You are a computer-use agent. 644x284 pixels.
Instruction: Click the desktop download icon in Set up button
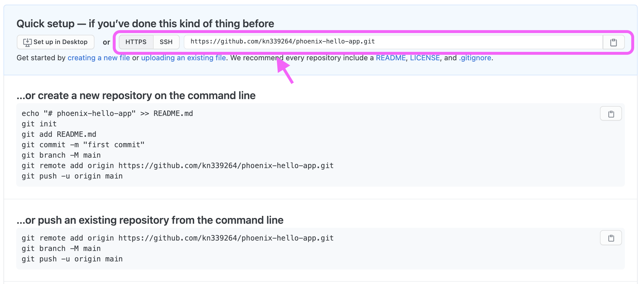click(x=27, y=42)
